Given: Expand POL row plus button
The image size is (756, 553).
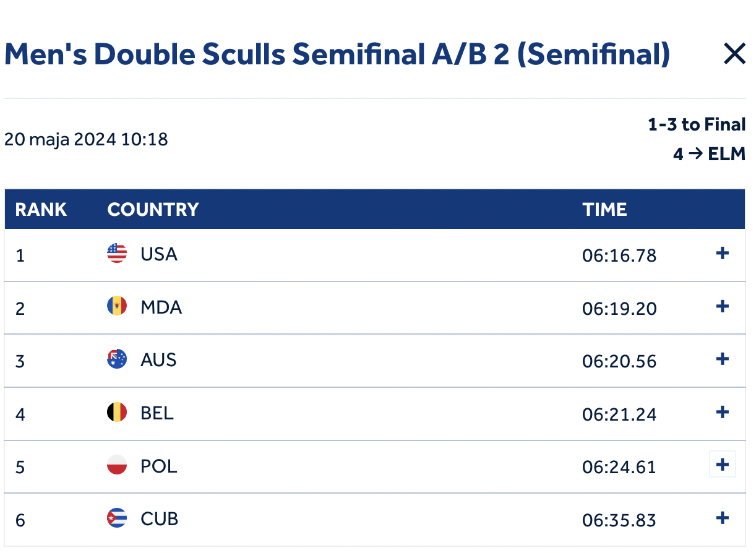Looking at the screenshot, I should point(722,465).
